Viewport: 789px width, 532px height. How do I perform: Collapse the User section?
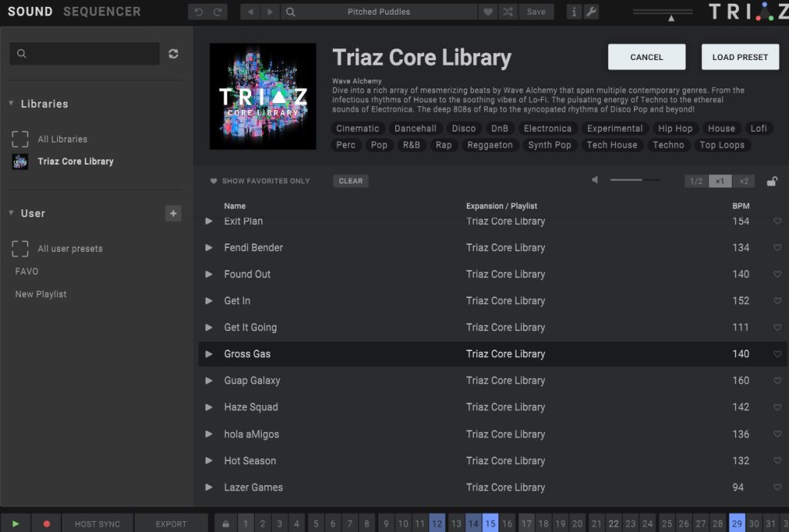[x=12, y=213]
